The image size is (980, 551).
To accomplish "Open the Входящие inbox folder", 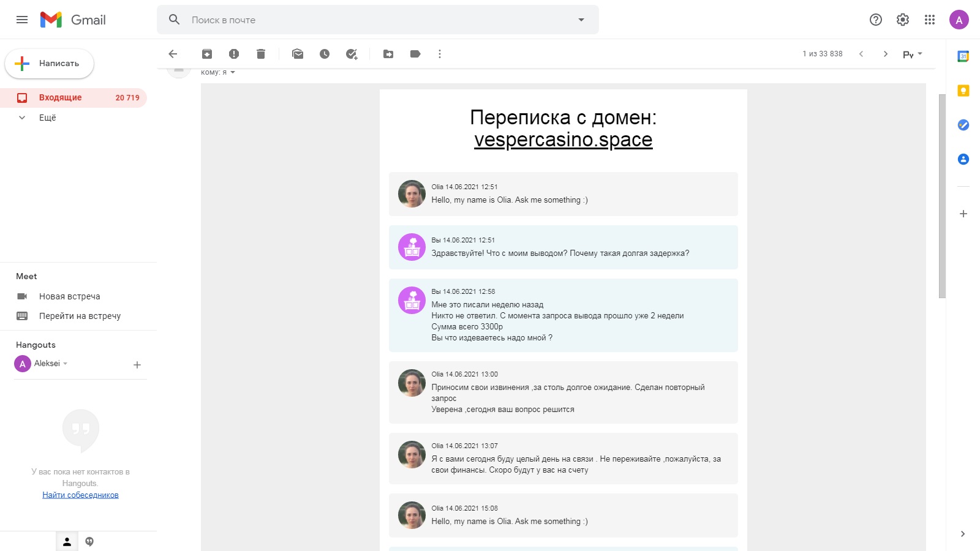I will [73, 97].
